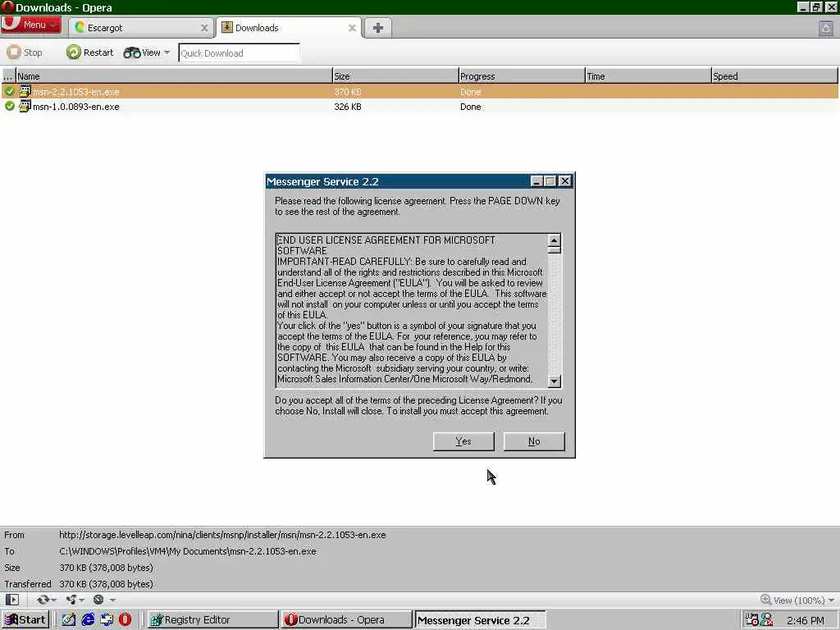This screenshot has height=630, width=840.
Task: Click the Restart download button
Action: pos(90,52)
